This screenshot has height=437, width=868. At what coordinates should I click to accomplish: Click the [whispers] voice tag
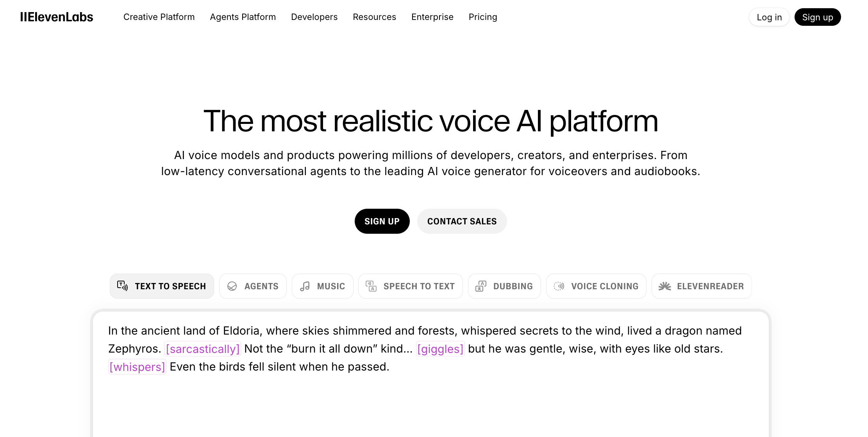coord(137,367)
